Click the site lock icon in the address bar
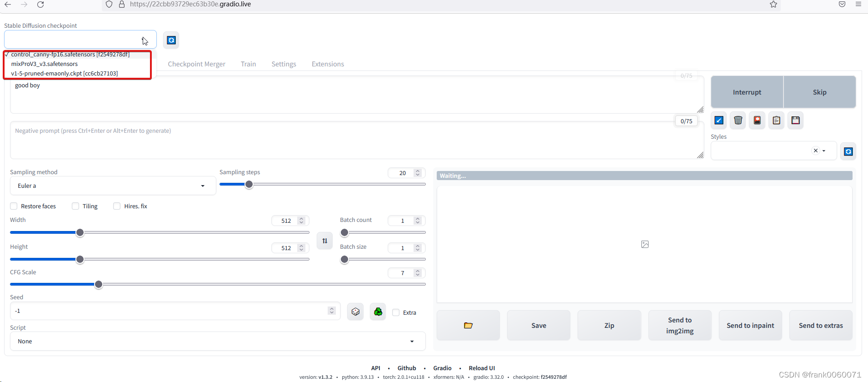Image resolution: width=868 pixels, height=382 pixels. 121,5
